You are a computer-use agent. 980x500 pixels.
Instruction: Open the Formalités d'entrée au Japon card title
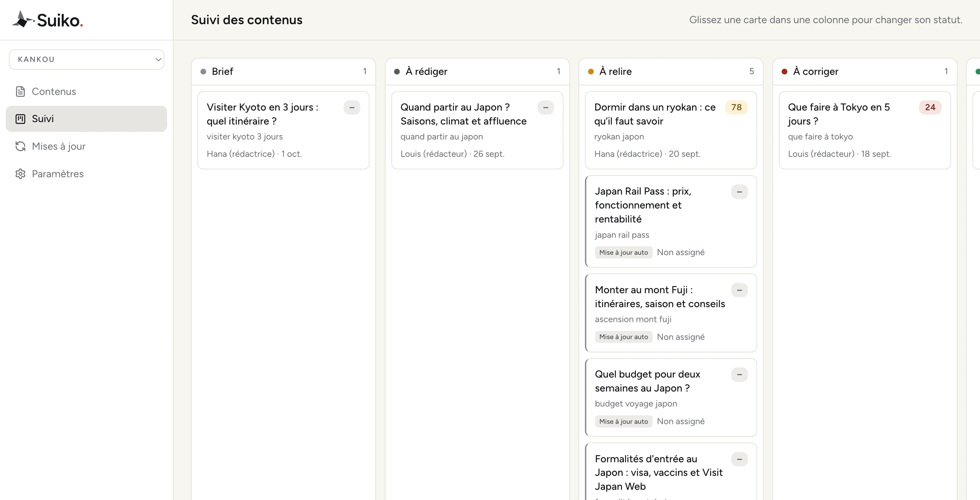point(658,473)
